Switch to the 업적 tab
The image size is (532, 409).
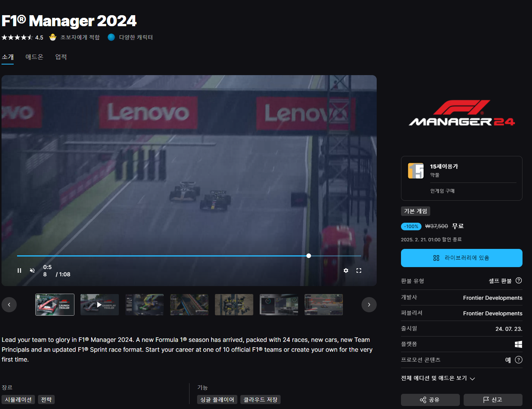click(61, 57)
